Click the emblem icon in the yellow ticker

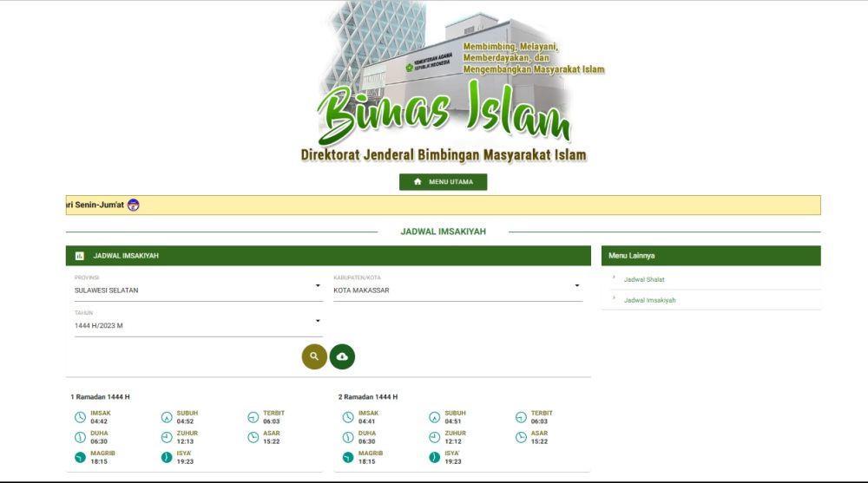134,205
